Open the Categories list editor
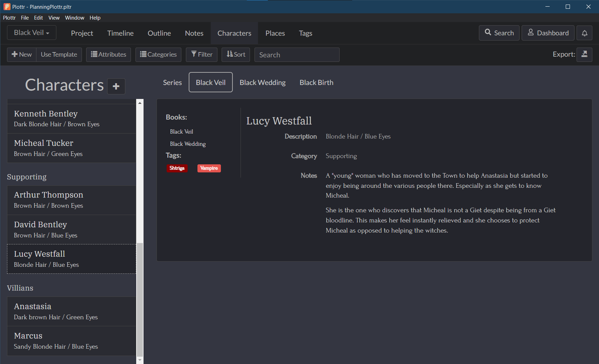This screenshot has width=599, height=364. (x=158, y=55)
